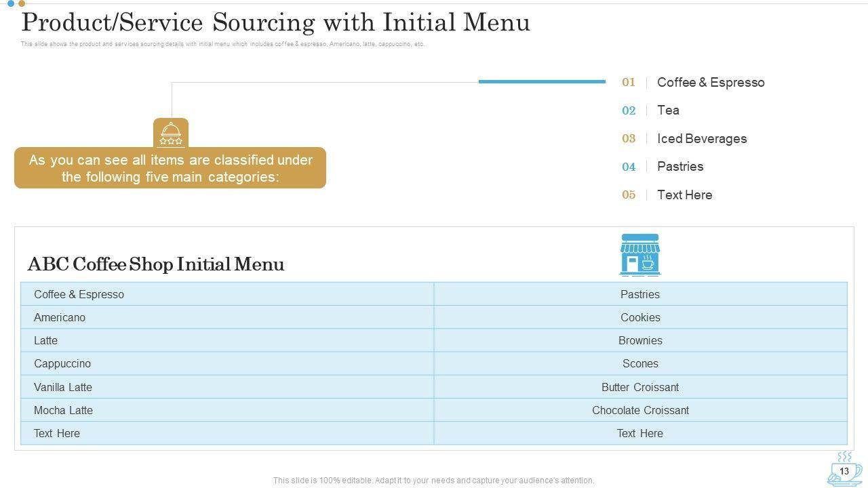The height and width of the screenshot is (488, 868).
Task: Click the Pastries category in numbered list
Action: [x=679, y=167]
